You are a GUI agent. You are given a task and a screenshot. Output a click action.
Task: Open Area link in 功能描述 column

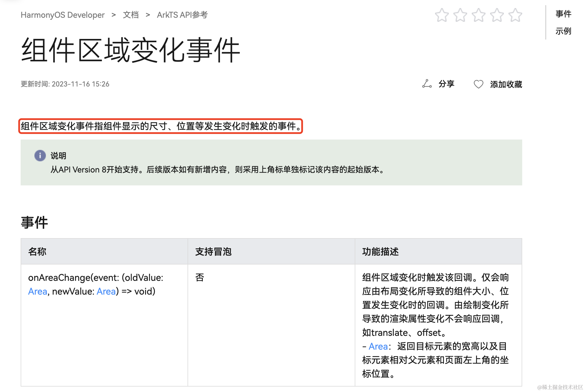[x=378, y=346]
